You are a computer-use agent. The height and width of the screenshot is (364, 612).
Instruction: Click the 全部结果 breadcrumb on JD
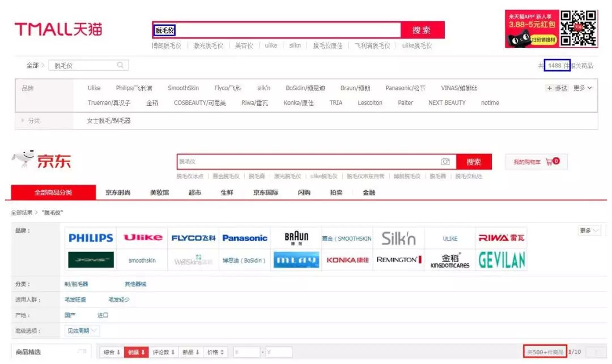pyautogui.click(x=22, y=213)
